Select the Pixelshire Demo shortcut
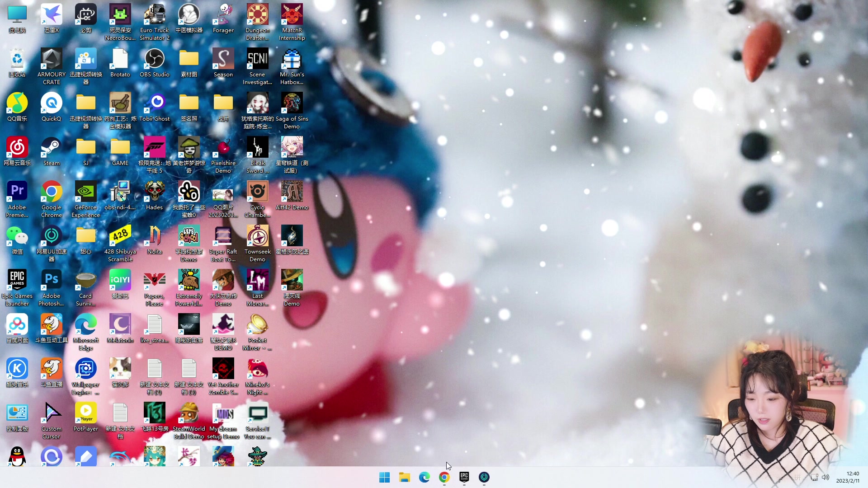 tap(223, 155)
